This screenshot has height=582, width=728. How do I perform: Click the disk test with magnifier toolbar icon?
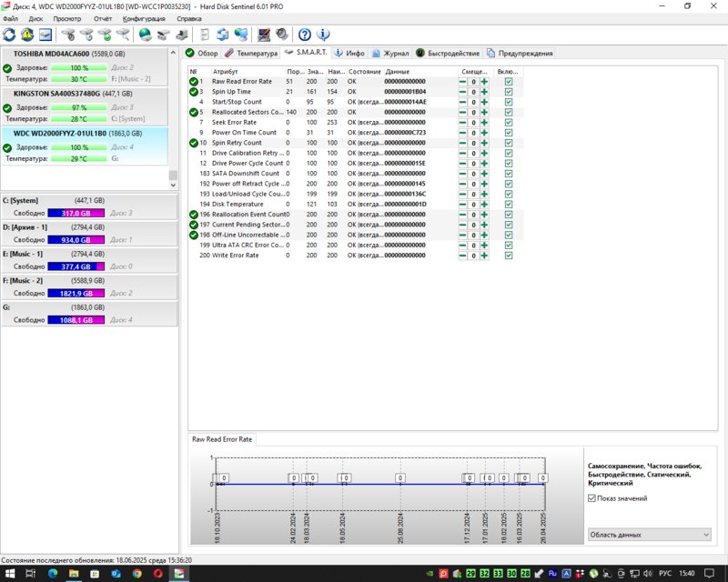tap(123, 35)
